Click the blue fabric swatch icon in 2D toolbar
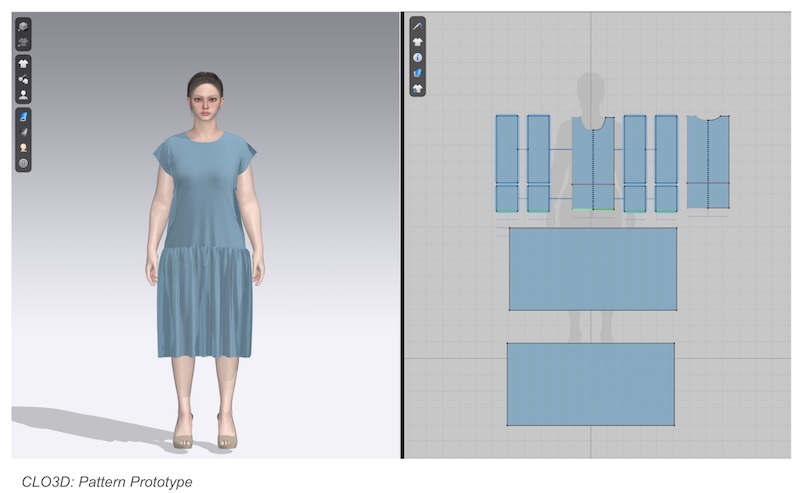Viewport: 800px width, 493px height. (418, 73)
